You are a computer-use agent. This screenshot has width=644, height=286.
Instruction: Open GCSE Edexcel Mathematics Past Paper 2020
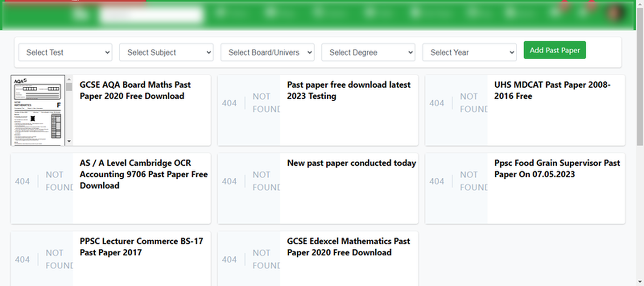(349, 246)
